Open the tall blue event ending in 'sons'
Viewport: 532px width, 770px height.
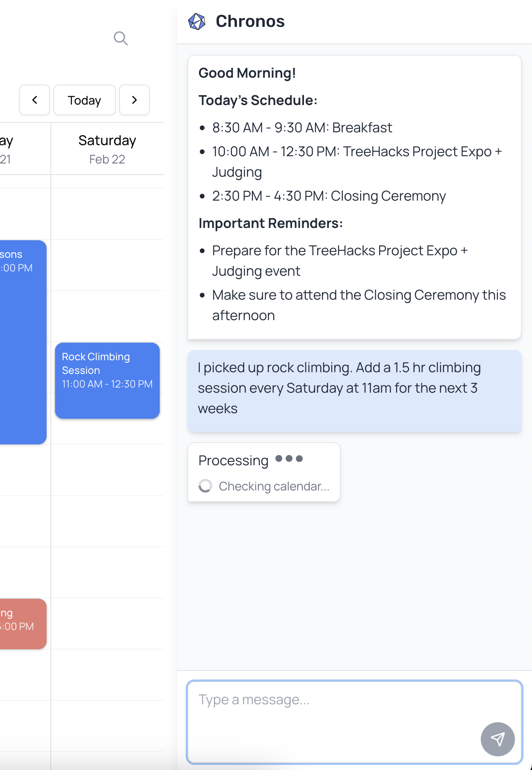coord(21,341)
